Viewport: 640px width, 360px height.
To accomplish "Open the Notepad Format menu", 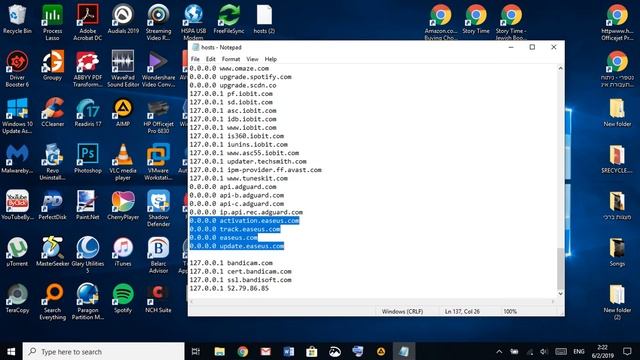I will point(231,59).
